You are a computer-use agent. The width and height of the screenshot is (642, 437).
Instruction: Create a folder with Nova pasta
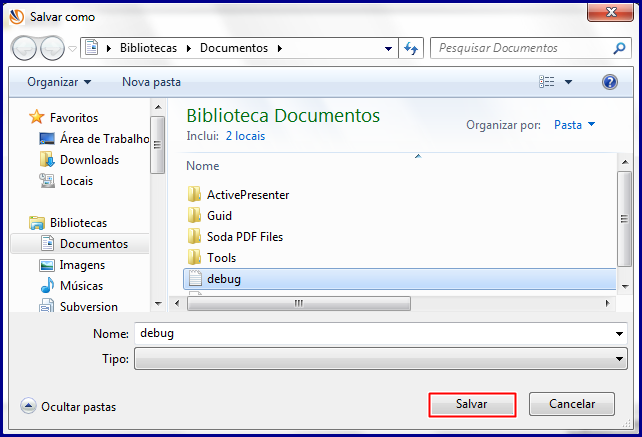(x=151, y=82)
